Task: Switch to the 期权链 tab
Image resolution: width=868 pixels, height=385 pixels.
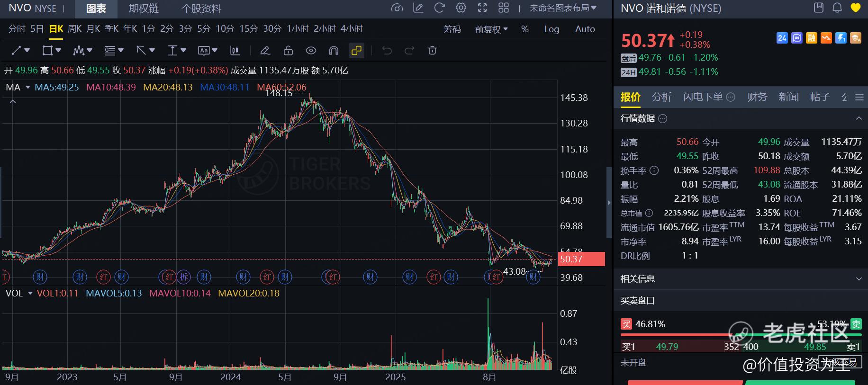Action: click(x=144, y=9)
